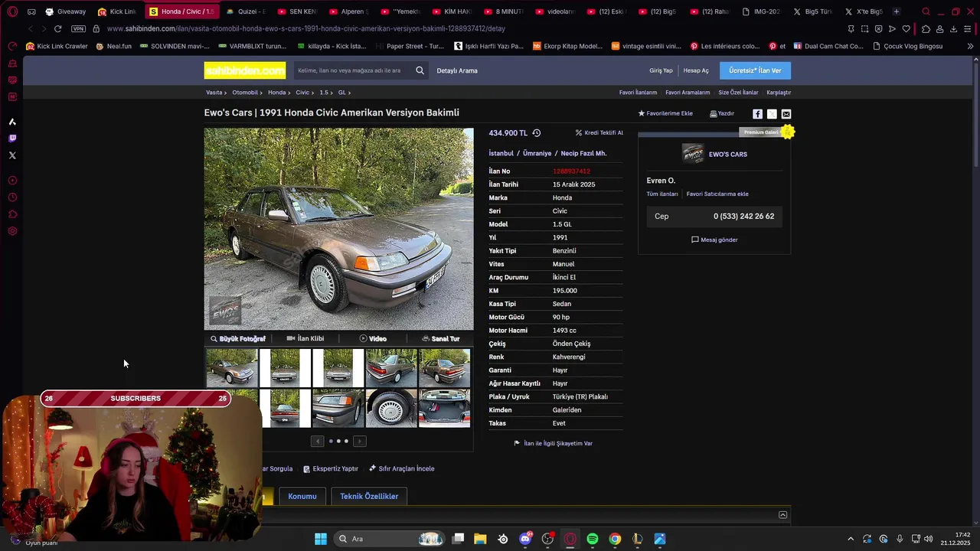Select the open trunk thumbnail
This screenshot has height=551, width=980.
tap(444, 408)
